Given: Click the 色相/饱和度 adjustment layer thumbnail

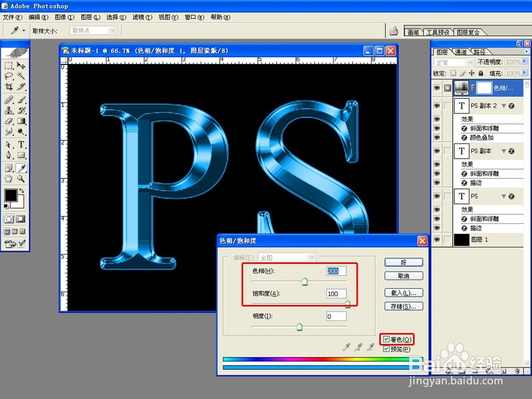Looking at the screenshot, I should pyautogui.click(x=461, y=87).
